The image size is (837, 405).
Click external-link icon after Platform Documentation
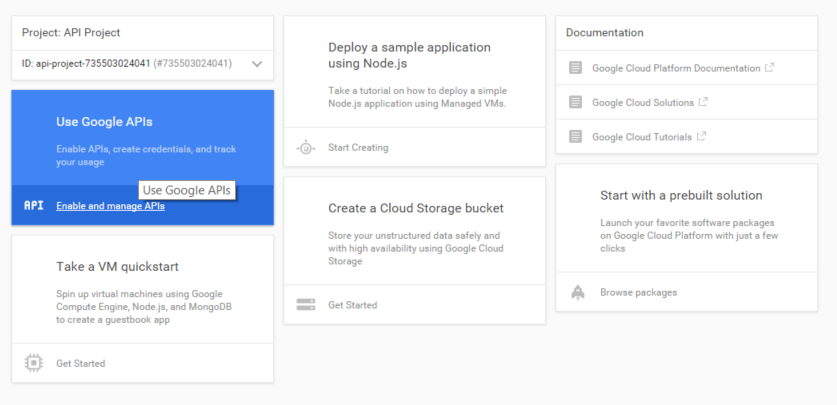[x=769, y=68]
